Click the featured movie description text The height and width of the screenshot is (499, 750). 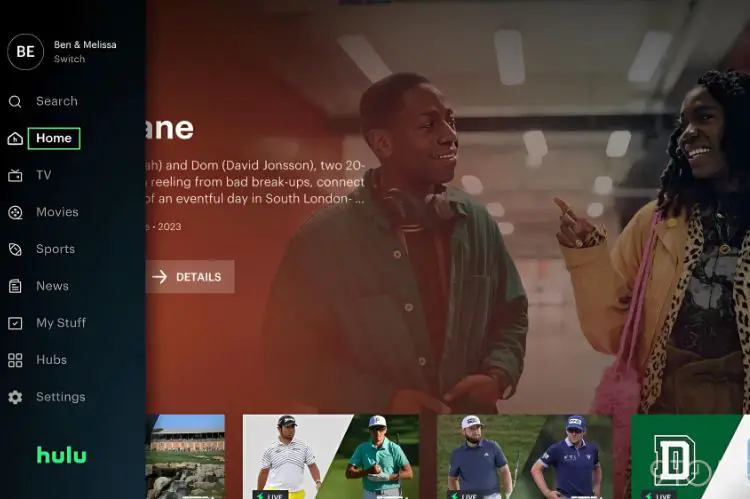tap(255, 182)
